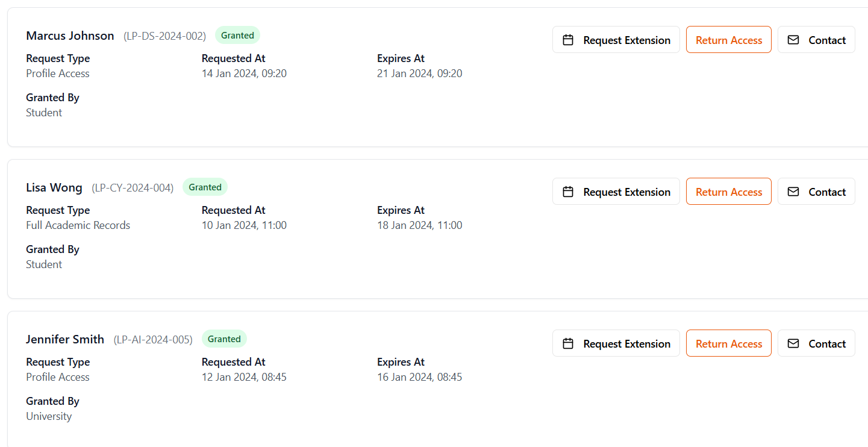Click the LP-AI-2024-005 ID text

153,340
